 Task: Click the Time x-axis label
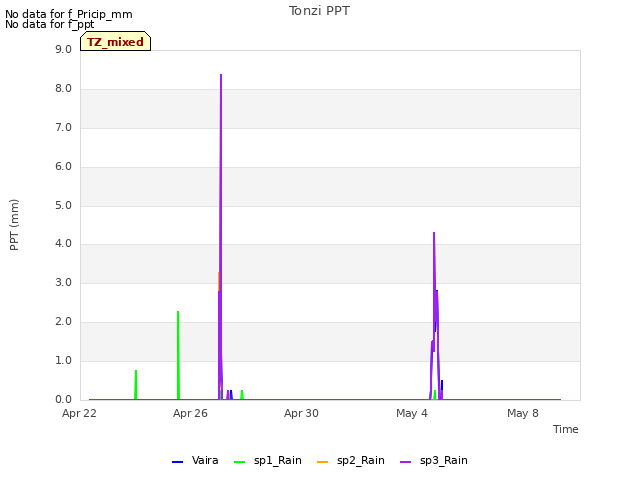click(566, 429)
